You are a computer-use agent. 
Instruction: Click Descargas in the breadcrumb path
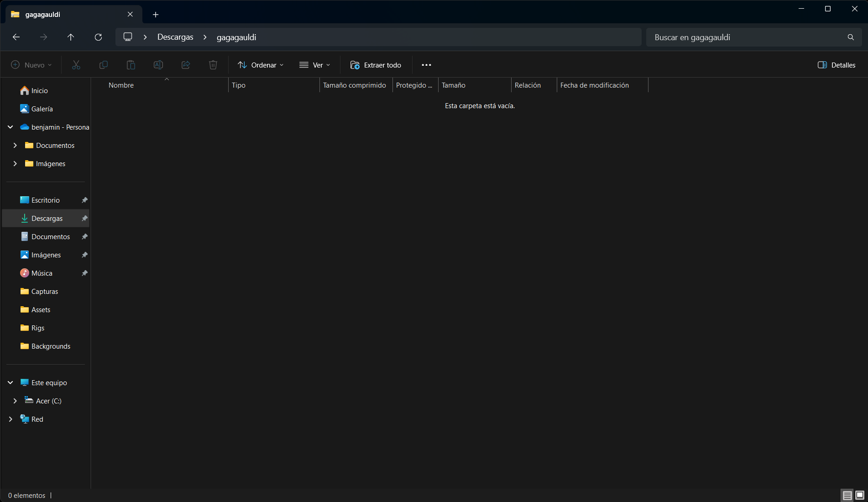[x=175, y=37]
